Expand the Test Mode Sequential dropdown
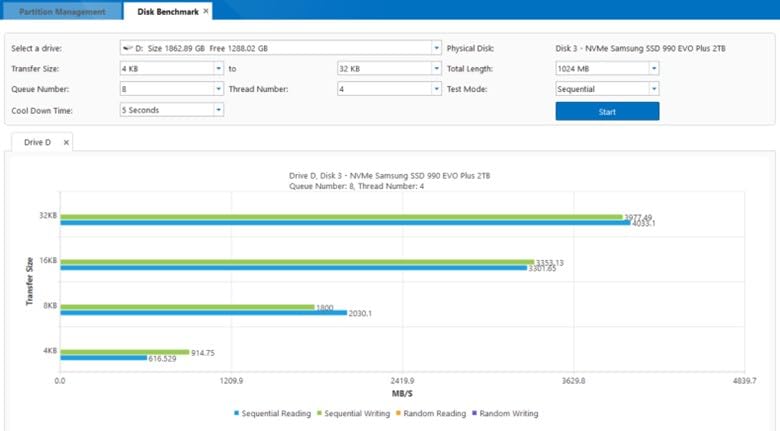780x431 pixels. (654, 89)
